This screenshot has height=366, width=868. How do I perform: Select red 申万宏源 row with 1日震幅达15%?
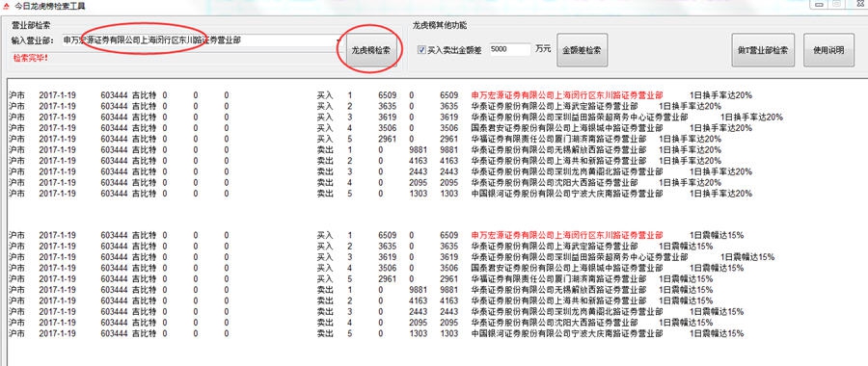coord(567,235)
